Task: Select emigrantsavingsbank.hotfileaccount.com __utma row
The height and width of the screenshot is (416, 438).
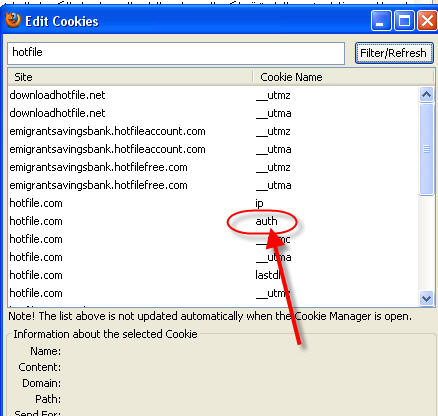Action: click(x=213, y=149)
